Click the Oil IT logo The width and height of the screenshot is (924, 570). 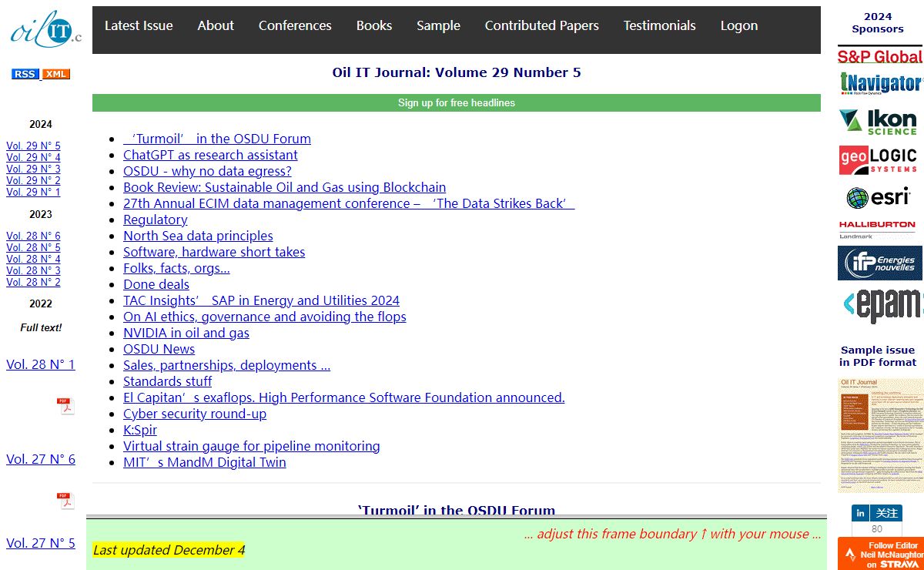(45, 30)
